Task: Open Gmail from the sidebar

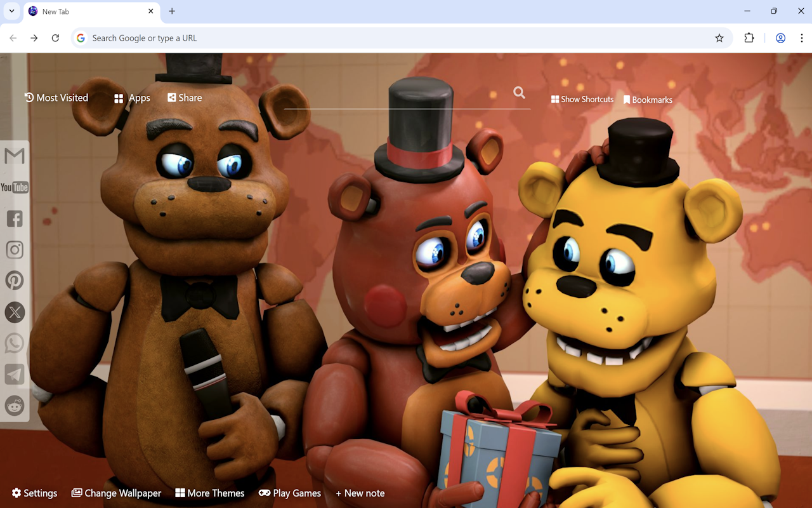Action: click(14, 155)
